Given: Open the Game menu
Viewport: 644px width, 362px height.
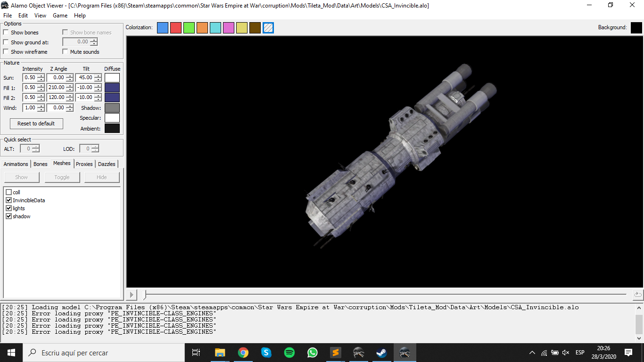Looking at the screenshot, I should (x=60, y=16).
